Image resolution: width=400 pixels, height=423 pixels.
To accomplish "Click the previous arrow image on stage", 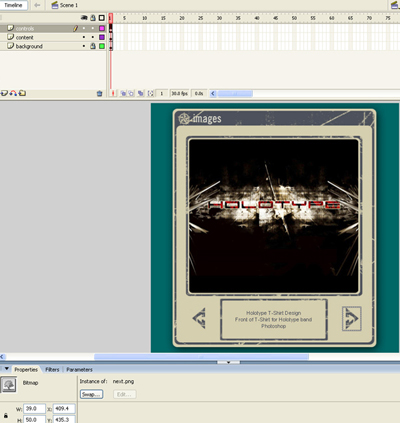I will (x=199, y=318).
